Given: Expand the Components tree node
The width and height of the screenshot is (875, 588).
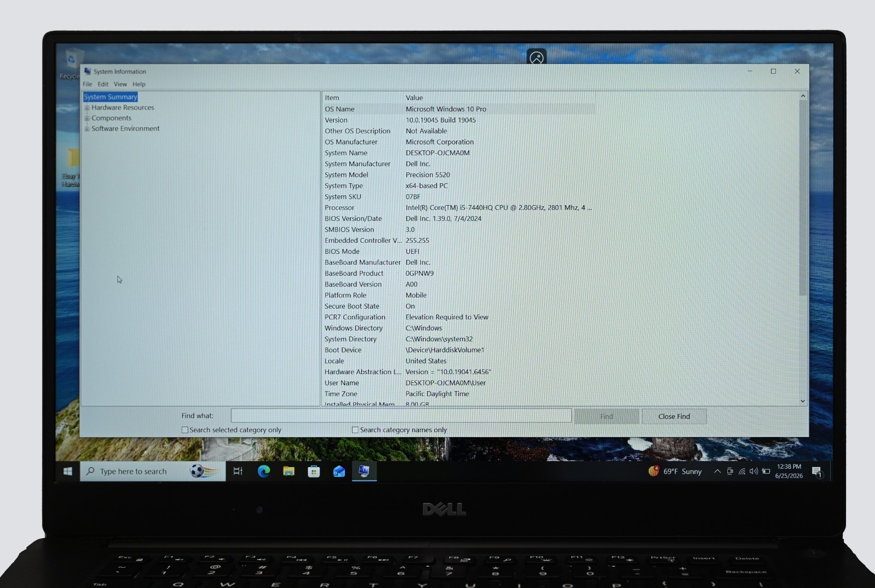Looking at the screenshot, I should [x=87, y=118].
